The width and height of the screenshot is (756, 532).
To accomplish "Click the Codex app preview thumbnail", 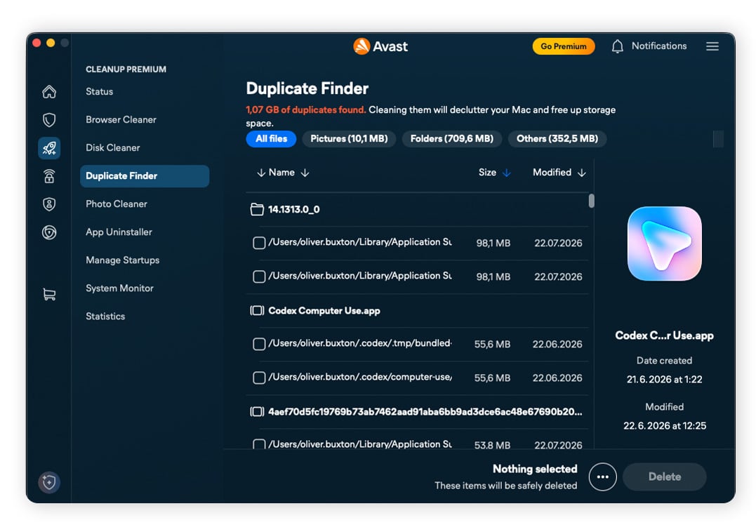I will (x=664, y=244).
